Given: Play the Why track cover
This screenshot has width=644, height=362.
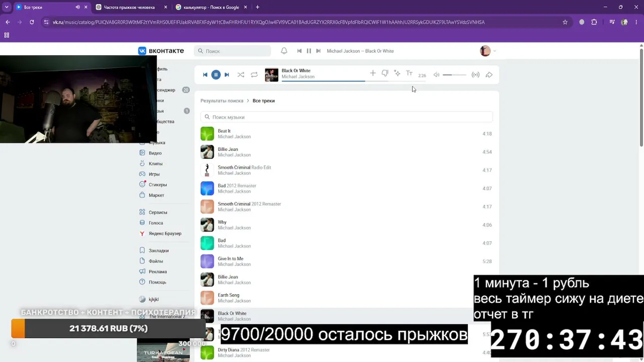Looking at the screenshot, I should coord(207,225).
